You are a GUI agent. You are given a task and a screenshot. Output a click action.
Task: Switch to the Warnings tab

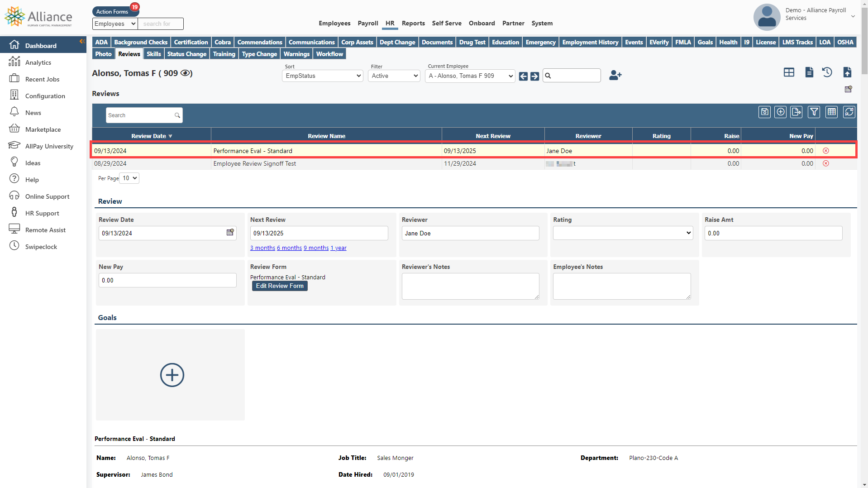296,54
